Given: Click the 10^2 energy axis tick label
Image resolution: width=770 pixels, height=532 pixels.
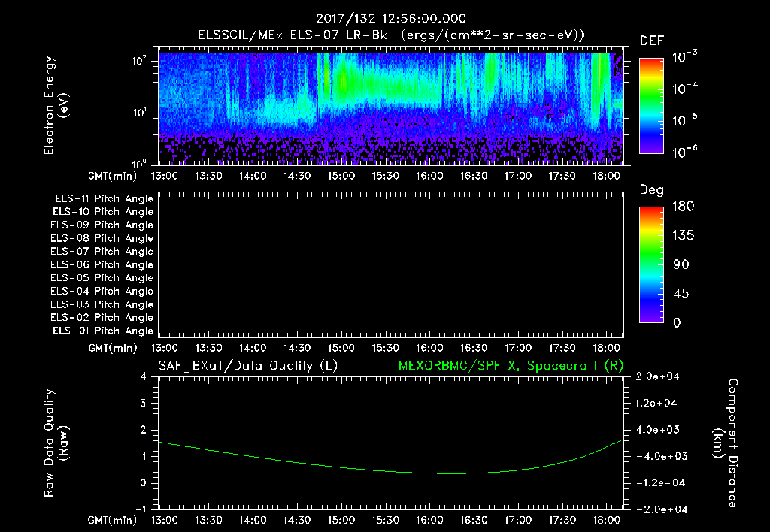Looking at the screenshot, I should click(139, 62).
